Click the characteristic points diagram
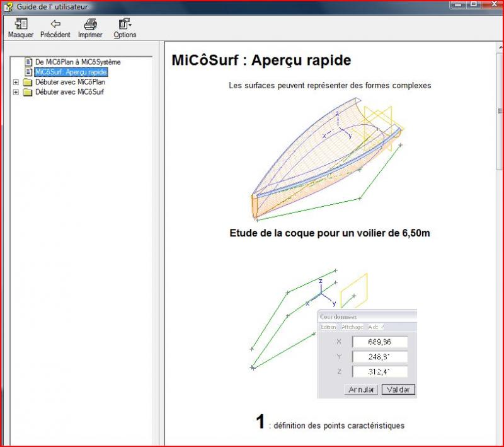This screenshot has height=447, width=504. point(333,334)
